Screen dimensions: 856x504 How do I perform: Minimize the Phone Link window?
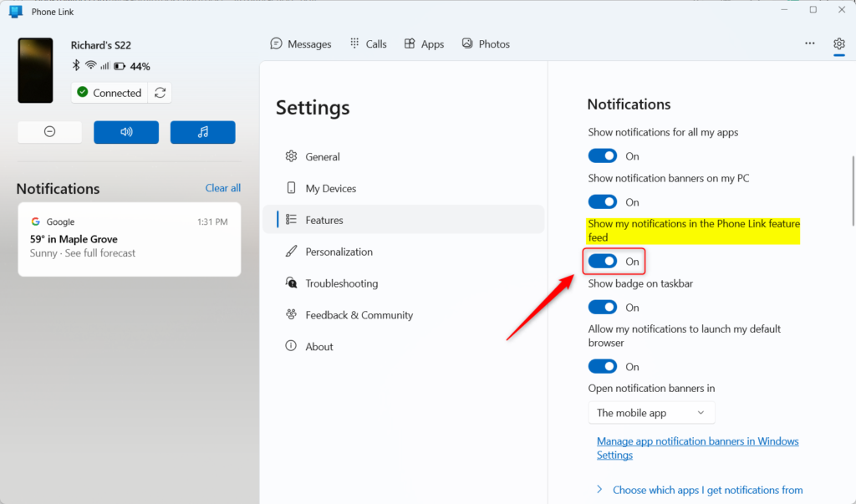click(784, 10)
